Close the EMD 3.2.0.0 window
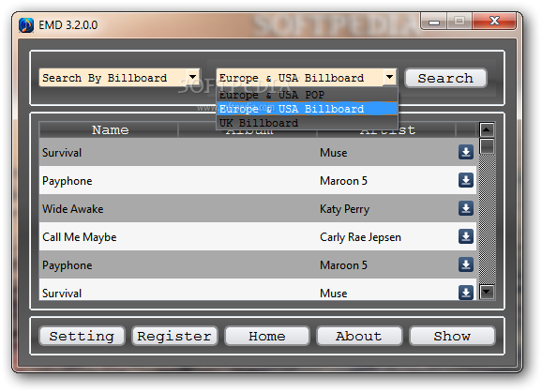This screenshot has width=542, height=392. tap(494, 22)
